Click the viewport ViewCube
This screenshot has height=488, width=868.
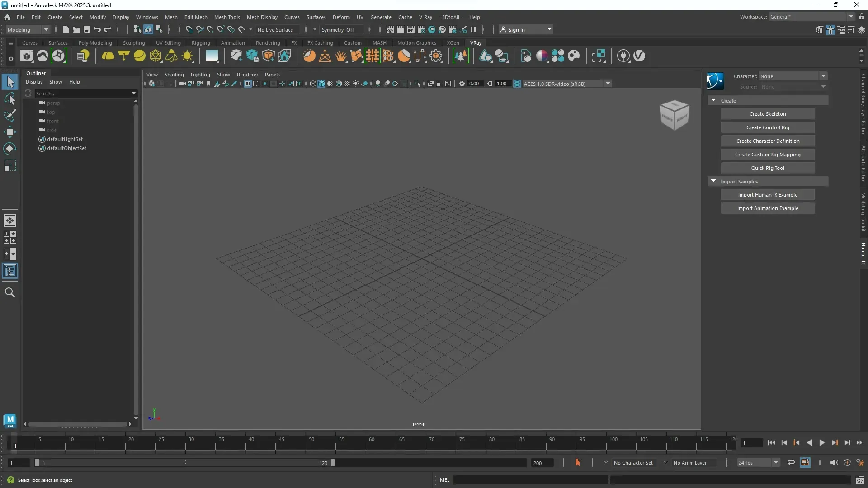point(674,115)
